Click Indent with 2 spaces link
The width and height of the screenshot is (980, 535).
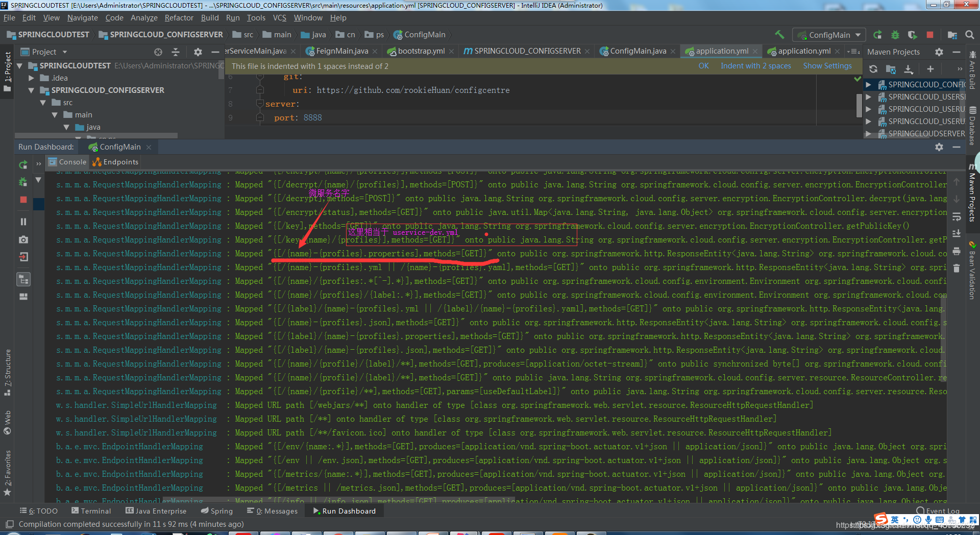point(756,66)
